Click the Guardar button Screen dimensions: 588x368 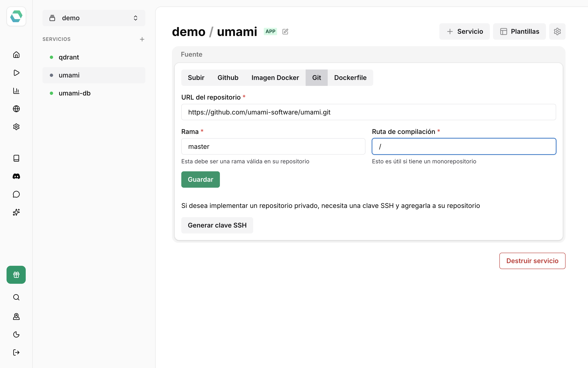point(200,180)
